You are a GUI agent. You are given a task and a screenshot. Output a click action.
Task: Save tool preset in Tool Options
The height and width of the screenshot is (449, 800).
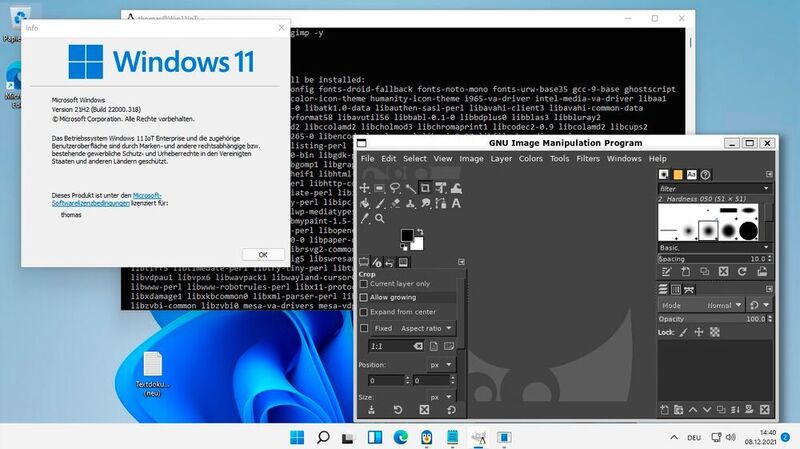[x=371, y=410]
